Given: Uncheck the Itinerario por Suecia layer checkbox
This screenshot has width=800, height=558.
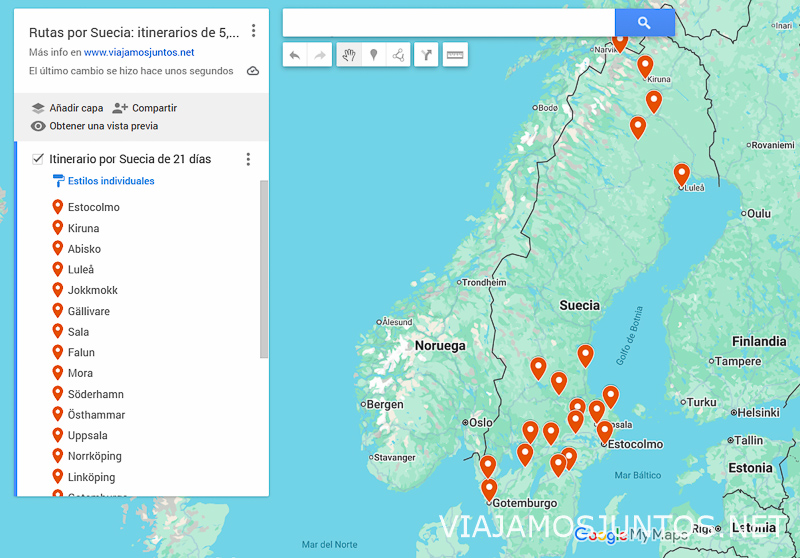Looking at the screenshot, I should click(x=38, y=159).
